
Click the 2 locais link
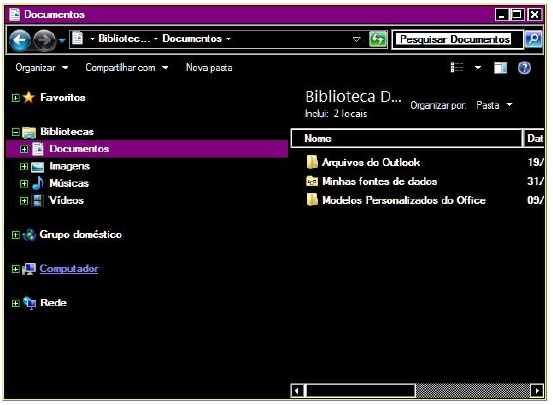click(x=350, y=114)
